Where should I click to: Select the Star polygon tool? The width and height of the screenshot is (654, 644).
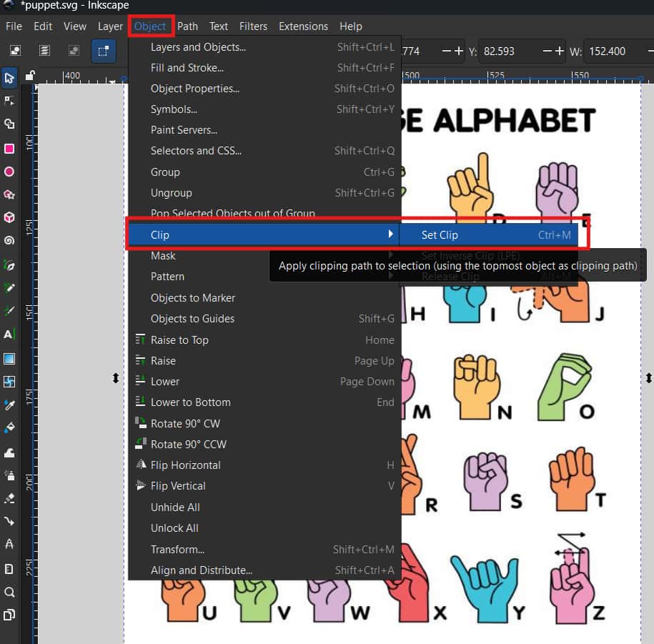coord(9,194)
